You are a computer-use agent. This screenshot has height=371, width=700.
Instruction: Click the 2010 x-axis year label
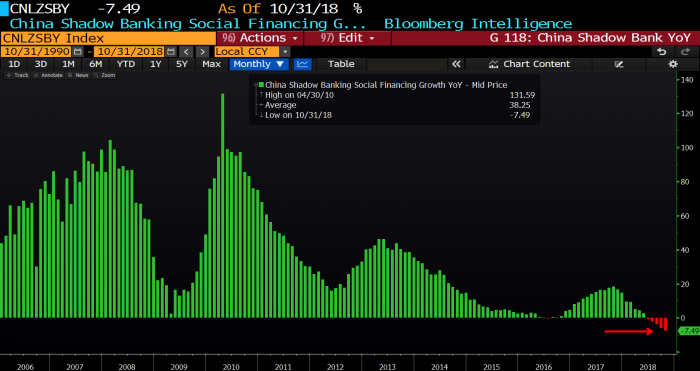231,367
